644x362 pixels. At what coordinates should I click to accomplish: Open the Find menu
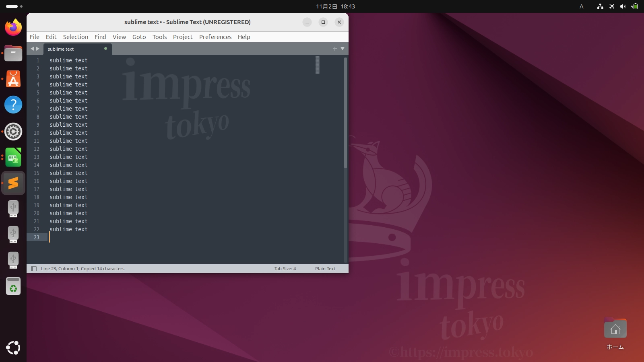coord(100,37)
